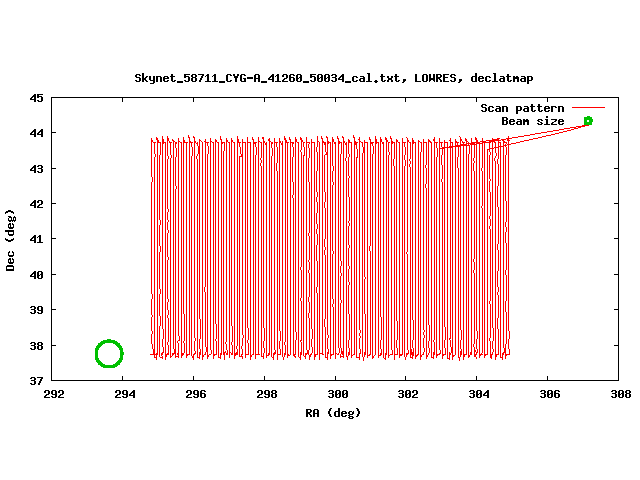Image resolution: width=640 pixels, height=480 pixels.
Task: Click the small green beam size legend marker
Action: (588, 121)
